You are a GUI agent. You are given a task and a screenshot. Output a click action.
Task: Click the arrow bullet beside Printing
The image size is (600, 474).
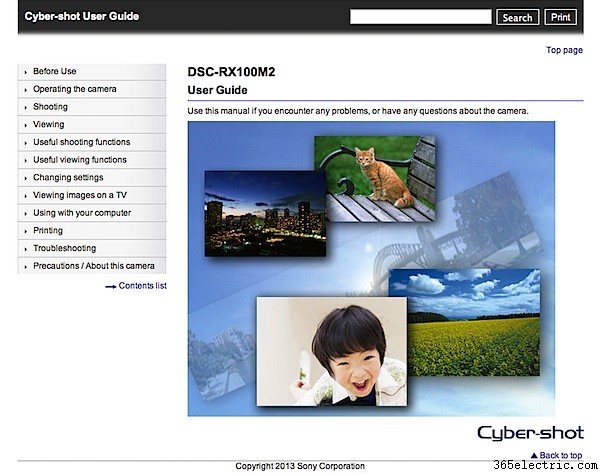click(x=26, y=231)
